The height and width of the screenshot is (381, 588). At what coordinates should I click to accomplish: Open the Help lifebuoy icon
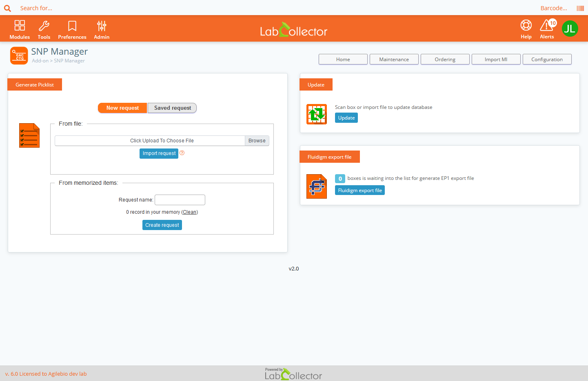(x=526, y=29)
